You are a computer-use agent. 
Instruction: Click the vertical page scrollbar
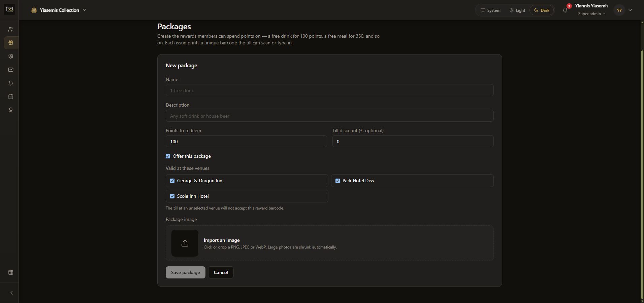pos(642,174)
